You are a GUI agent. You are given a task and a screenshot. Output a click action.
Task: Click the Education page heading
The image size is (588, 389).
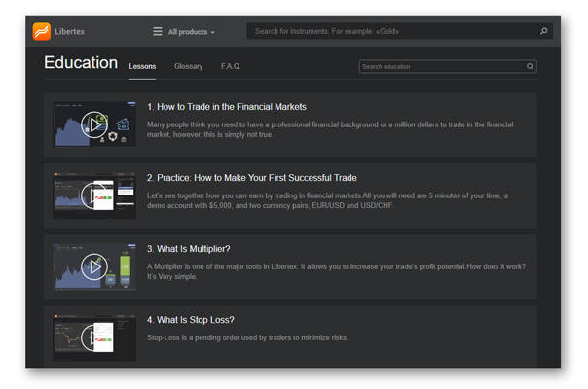pyautogui.click(x=81, y=62)
